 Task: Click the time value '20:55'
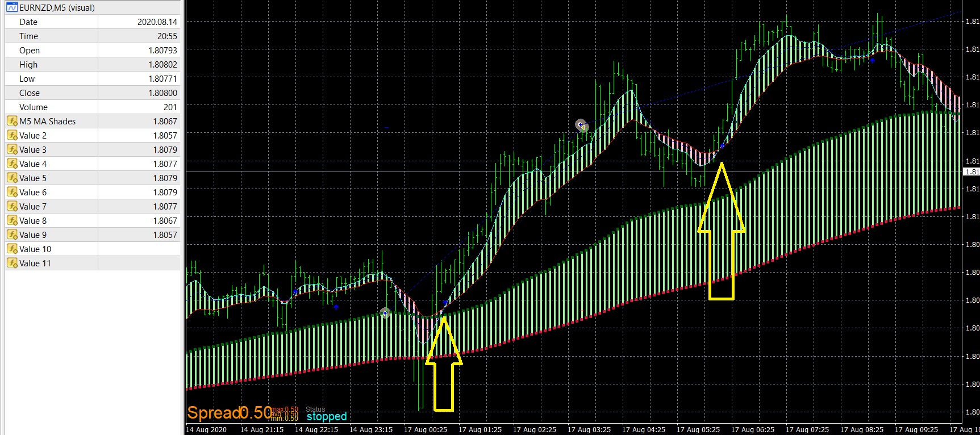coord(167,36)
